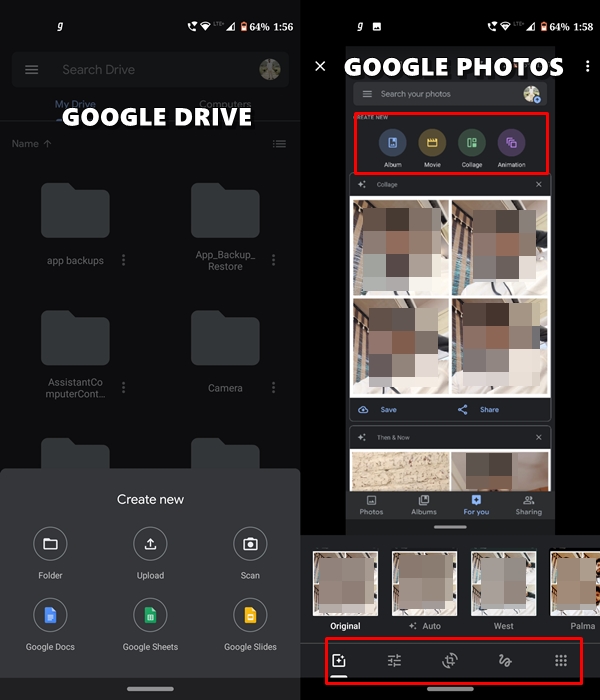Viewport: 600px width, 700px height.
Task: Dismiss the Then & Now card
Action: 539,438
